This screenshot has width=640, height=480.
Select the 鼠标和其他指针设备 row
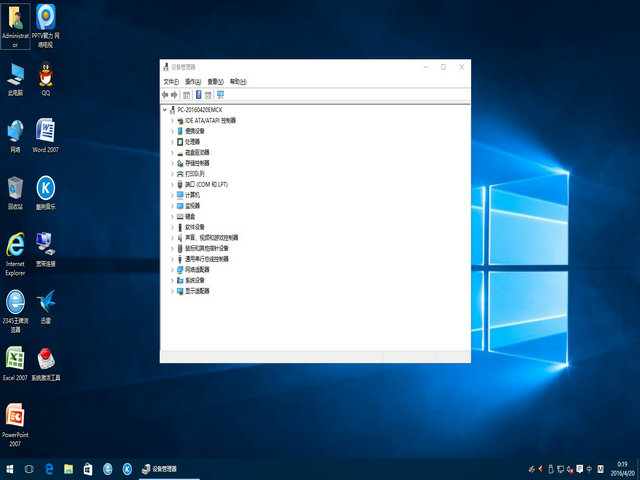point(202,248)
